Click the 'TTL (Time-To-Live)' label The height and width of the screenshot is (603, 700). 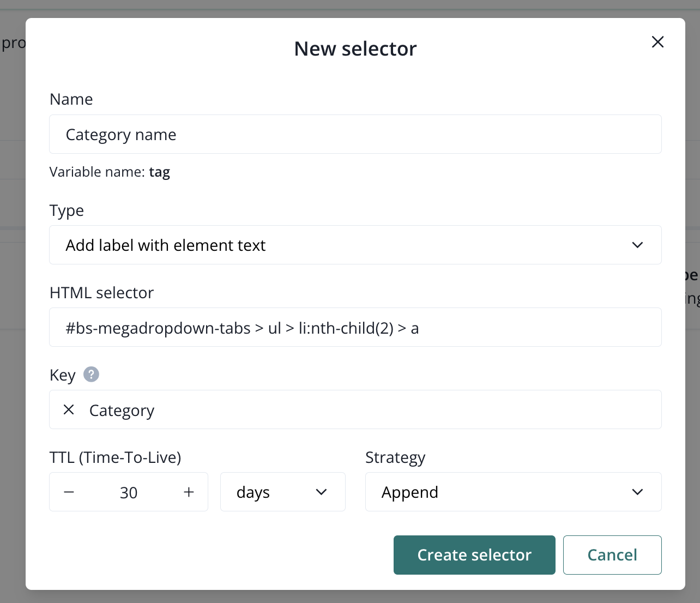[x=115, y=457]
